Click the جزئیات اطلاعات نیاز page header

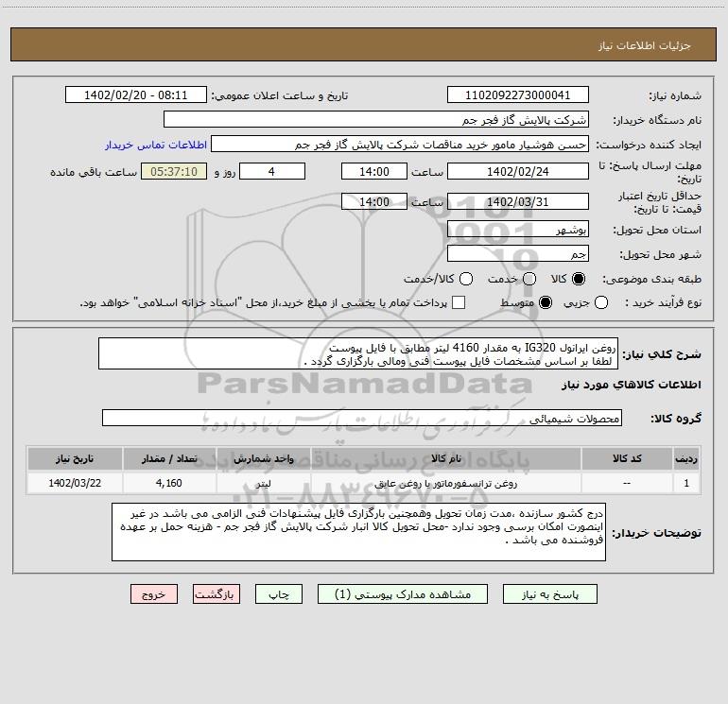[x=644, y=45]
